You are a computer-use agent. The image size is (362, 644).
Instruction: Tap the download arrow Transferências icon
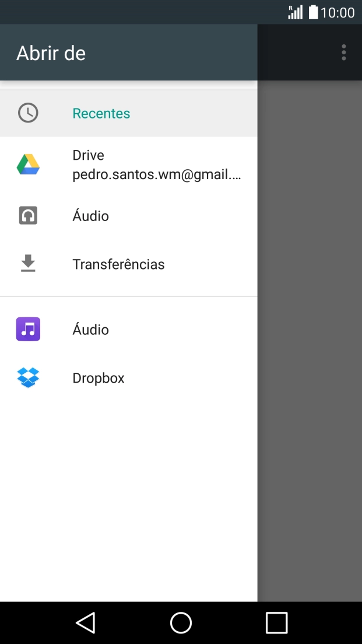coord(28,264)
